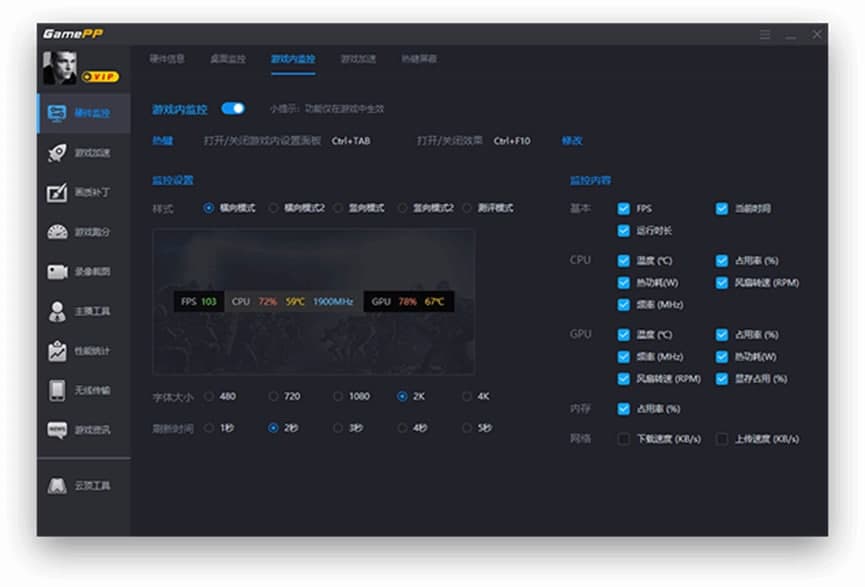The image size is (865, 587).
Task: Click the user avatar photo
Action: [x=60, y=68]
